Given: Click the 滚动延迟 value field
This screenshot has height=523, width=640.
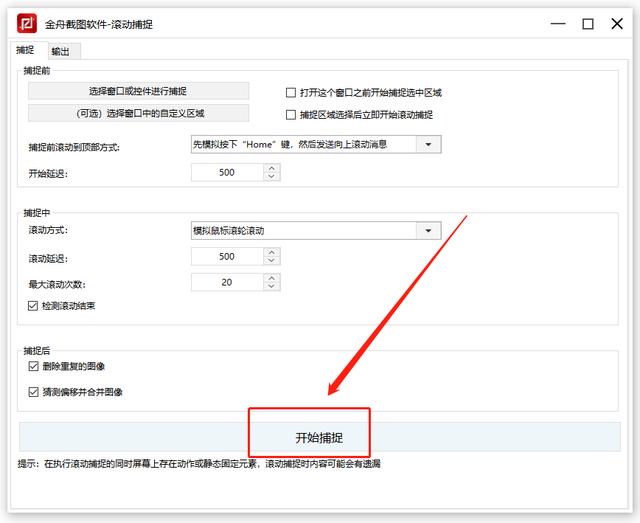Looking at the screenshot, I should click(x=227, y=256).
